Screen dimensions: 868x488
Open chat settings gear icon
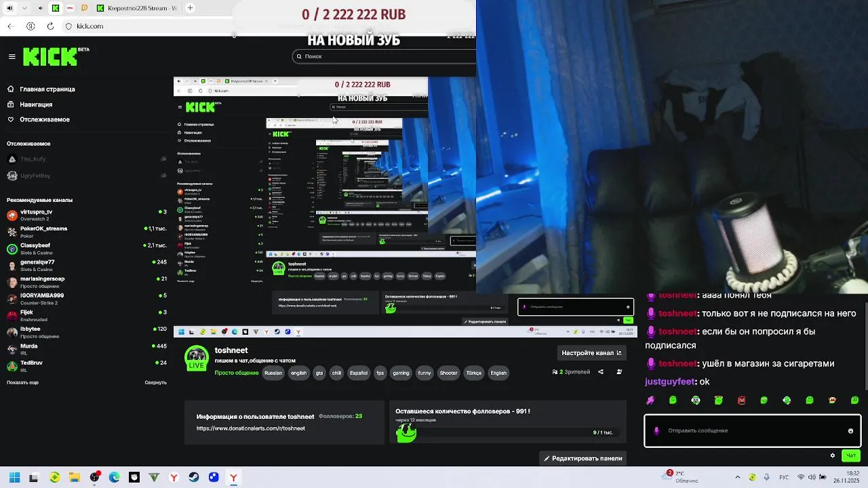pyautogui.click(x=833, y=455)
